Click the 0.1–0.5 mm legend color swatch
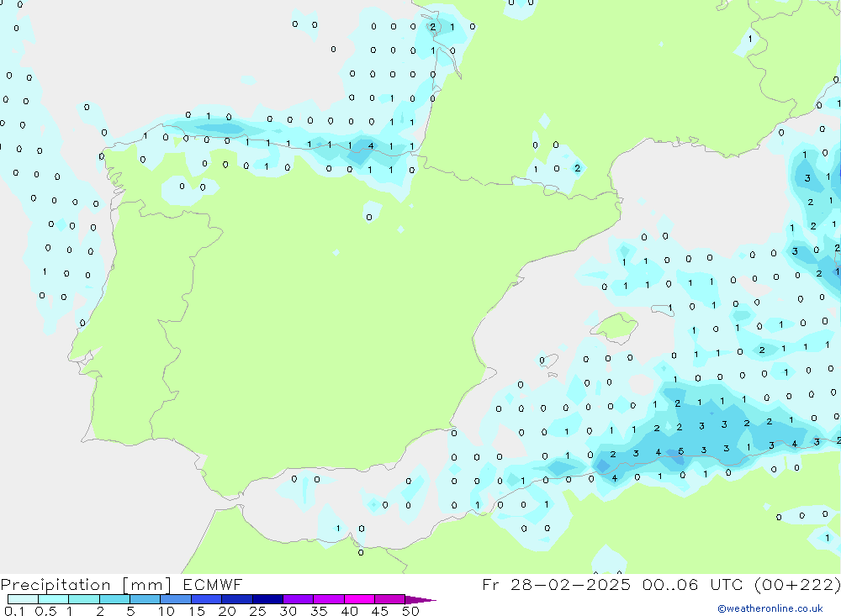 pos(23,599)
